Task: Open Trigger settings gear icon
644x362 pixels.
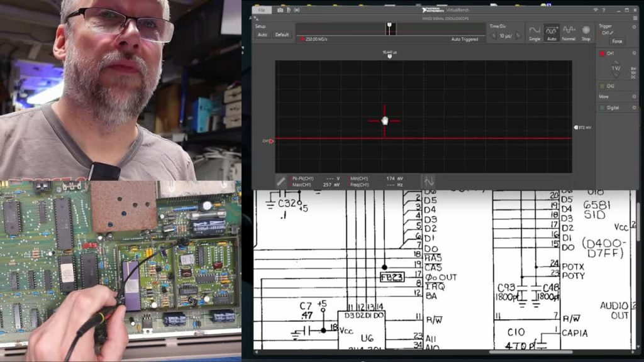Action: click(634, 26)
